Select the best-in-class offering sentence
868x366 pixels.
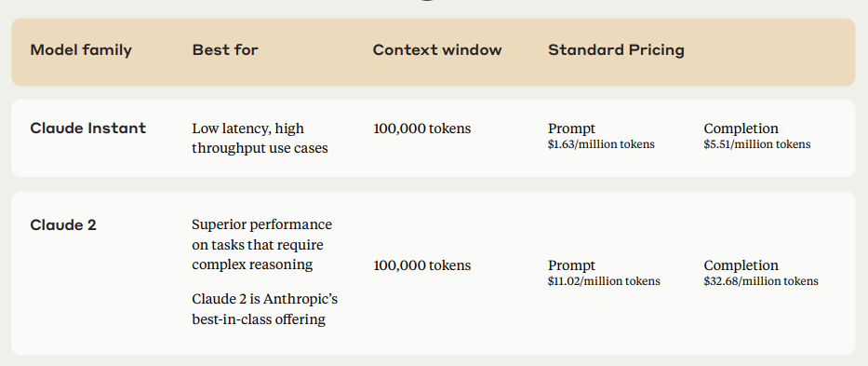pyautogui.click(x=264, y=309)
